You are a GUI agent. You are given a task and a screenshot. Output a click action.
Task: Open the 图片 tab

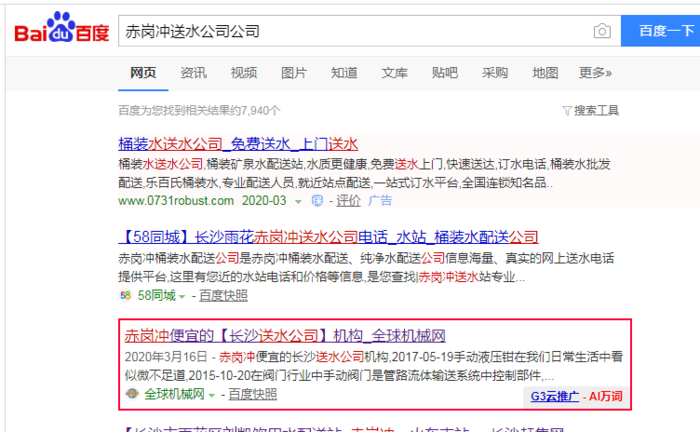click(x=294, y=73)
